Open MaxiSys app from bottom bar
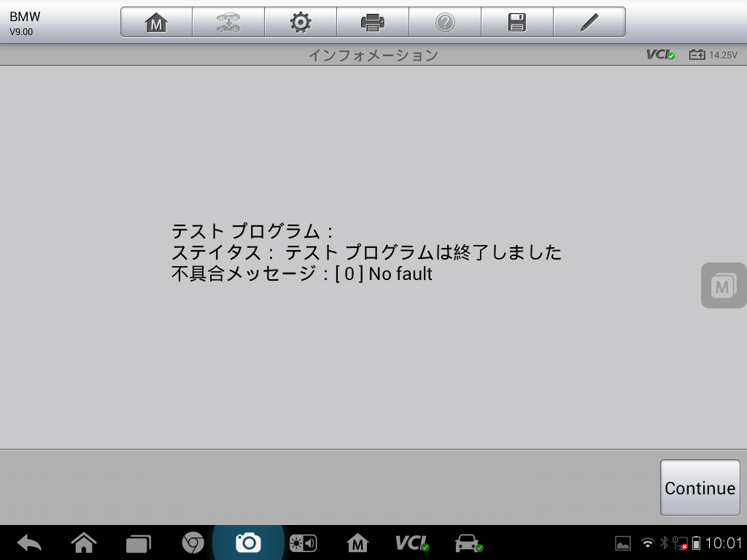The image size is (747, 560). (x=357, y=542)
